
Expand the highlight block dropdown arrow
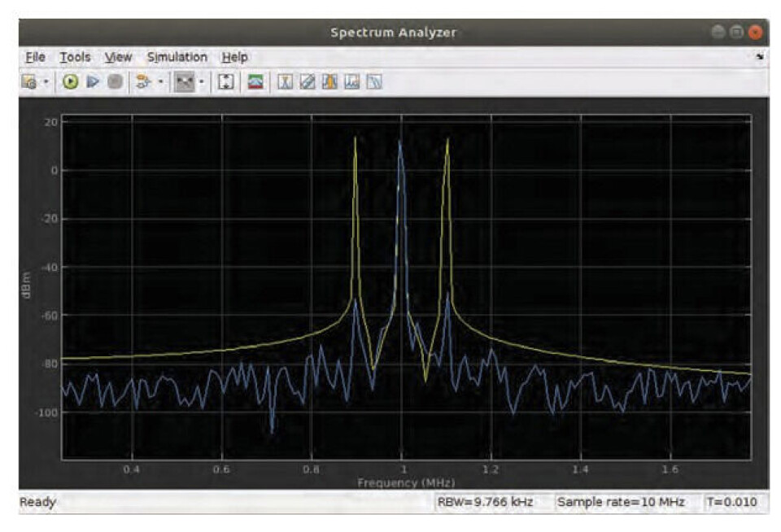160,81
